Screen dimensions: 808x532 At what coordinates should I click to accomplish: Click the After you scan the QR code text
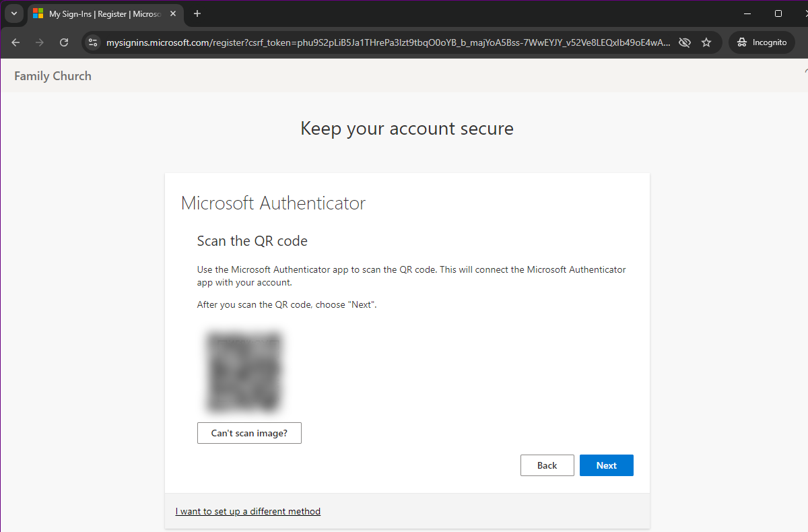(x=287, y=304)
